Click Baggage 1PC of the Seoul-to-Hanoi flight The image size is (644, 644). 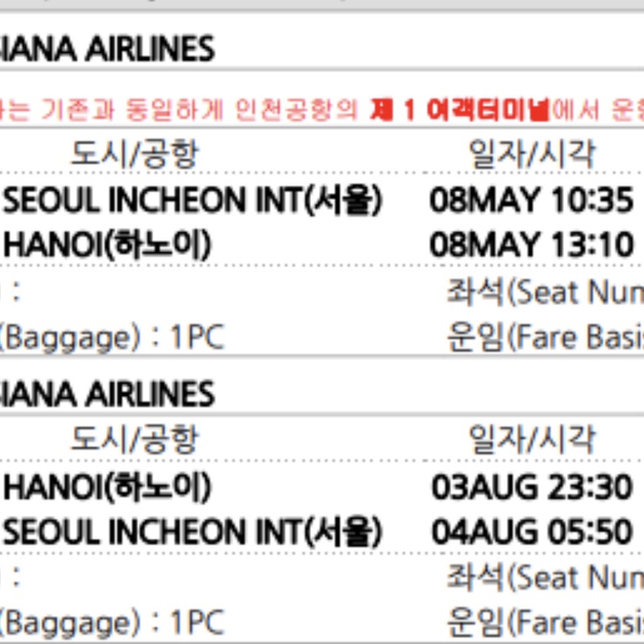tap(111, 338)
